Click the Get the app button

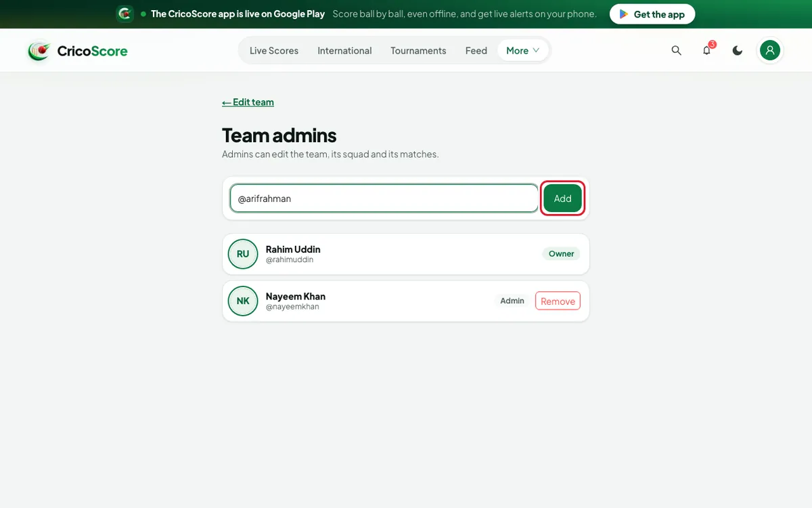(x=652, y=14)
